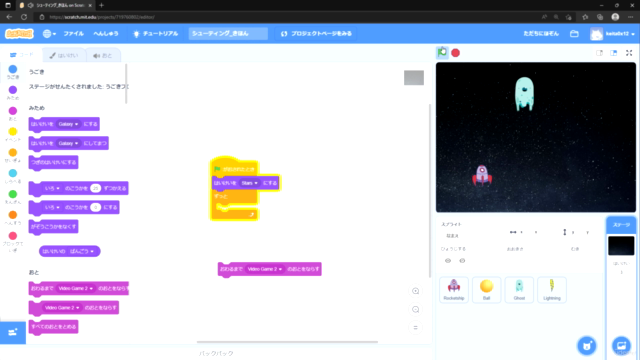Open Video Game 2 dropdown in のおとをならす palette block

62,307
